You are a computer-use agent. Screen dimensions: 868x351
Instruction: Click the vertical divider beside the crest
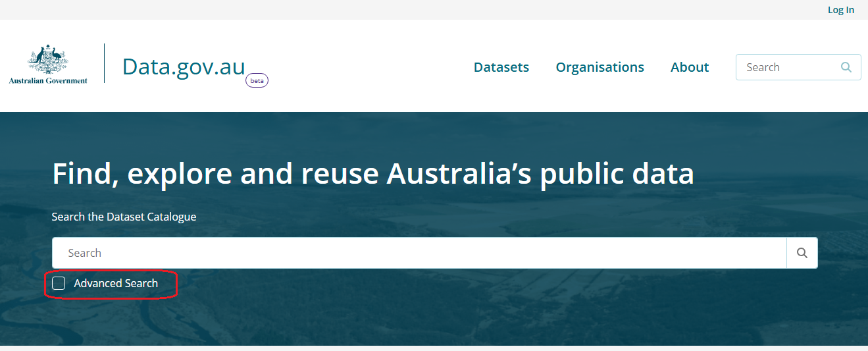pos(105,63)
